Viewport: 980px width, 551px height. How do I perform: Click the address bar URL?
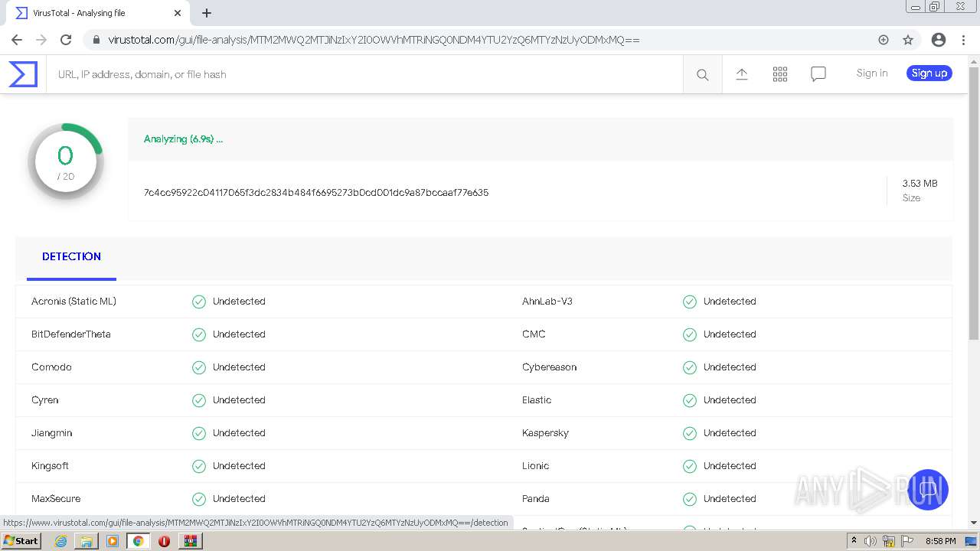374,40
